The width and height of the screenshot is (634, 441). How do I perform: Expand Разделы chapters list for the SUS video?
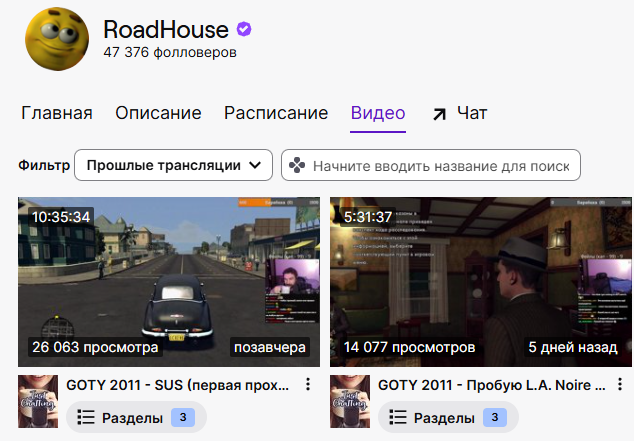pyautogui.click(x=136, y=417)
